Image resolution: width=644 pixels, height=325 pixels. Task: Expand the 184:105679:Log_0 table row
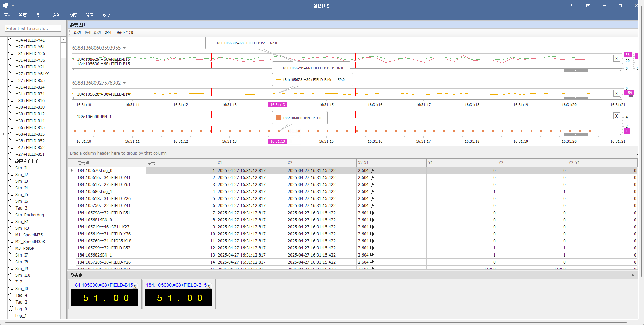72,170
